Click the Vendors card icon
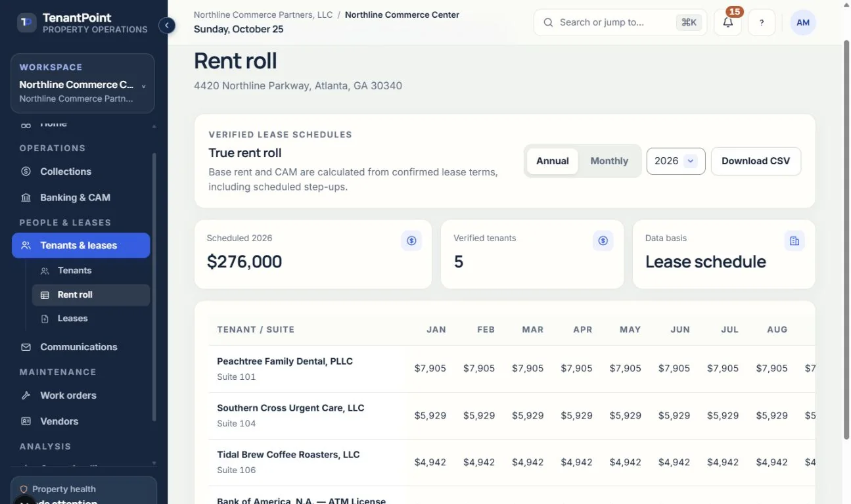The image size is (851, 504). (x=26, y=421)
